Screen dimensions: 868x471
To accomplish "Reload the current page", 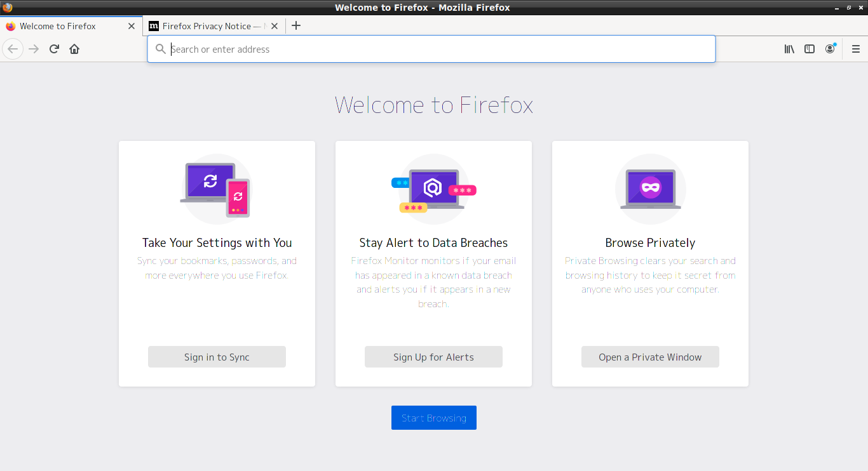I will pos(54,49).
